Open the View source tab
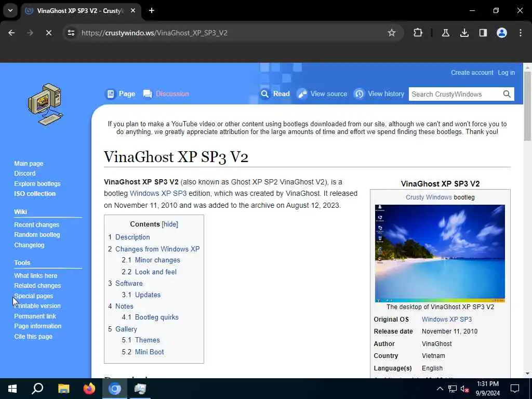Screen dimensions: 532x399 click(322, 94)
